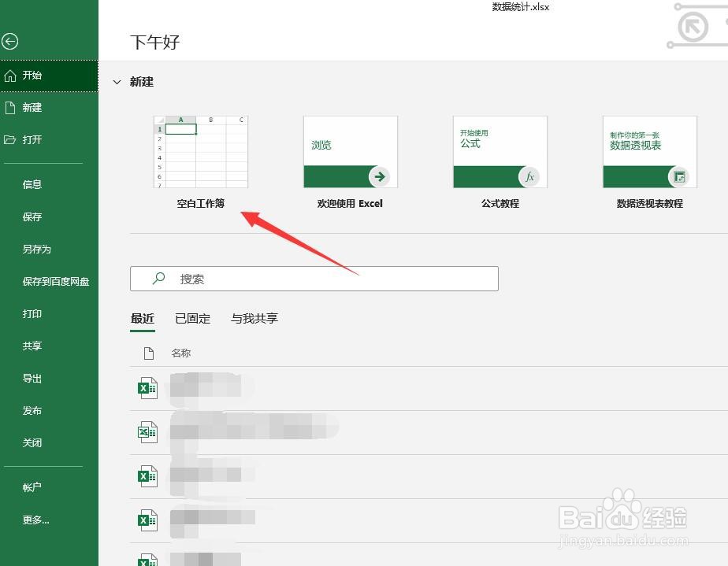This screenshot has height=566, width=728.
Task: Select 打开 in the left sidebar
Action: (x=49, y=139)
